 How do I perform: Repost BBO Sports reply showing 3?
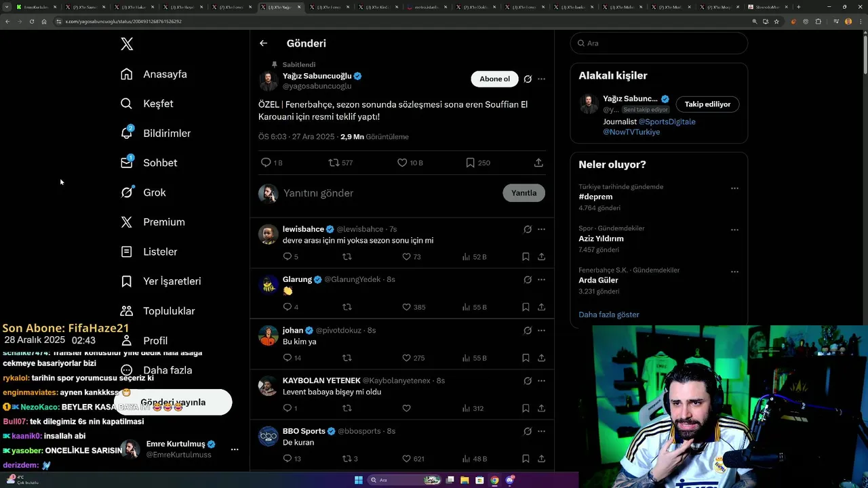click(x=350, y=459)
